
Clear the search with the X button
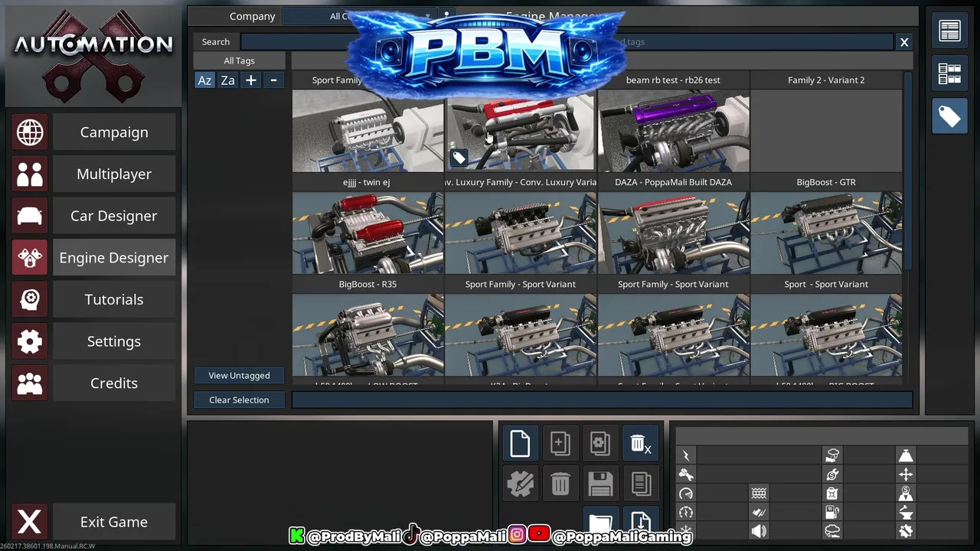click(x=904, y=42)
